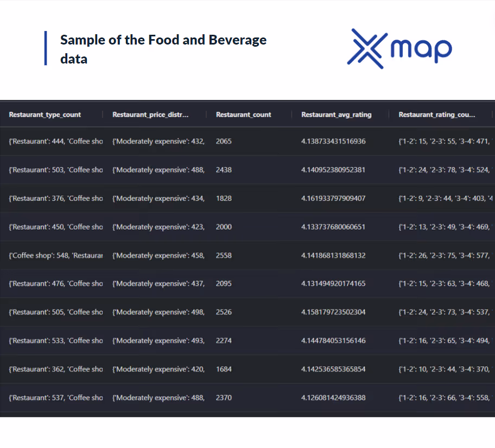Click the xmap logo
The width and height of the screenshot is (495, 448).
click(x=399, y=49)
